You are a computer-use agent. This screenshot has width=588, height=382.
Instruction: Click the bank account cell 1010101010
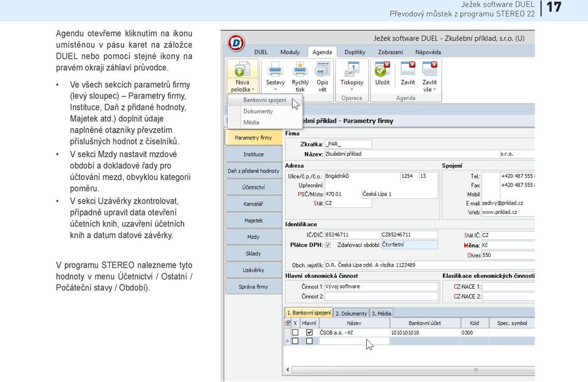[425, 332]
